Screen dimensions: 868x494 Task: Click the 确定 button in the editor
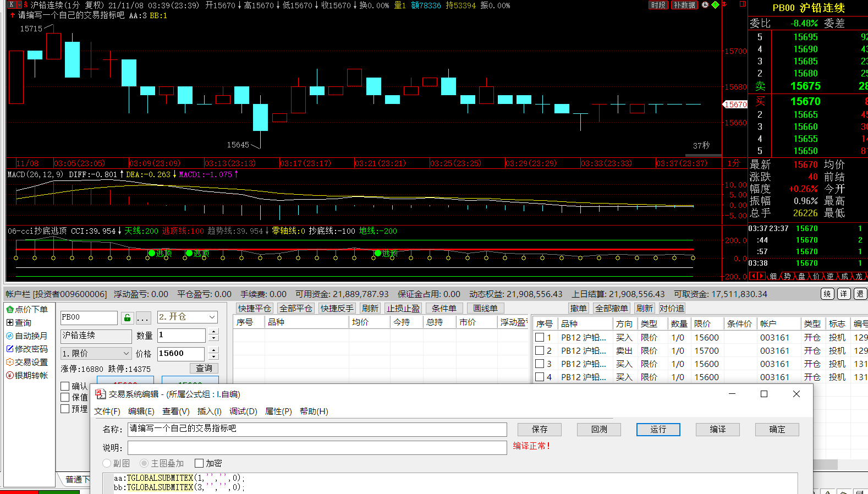pos(777,430)
